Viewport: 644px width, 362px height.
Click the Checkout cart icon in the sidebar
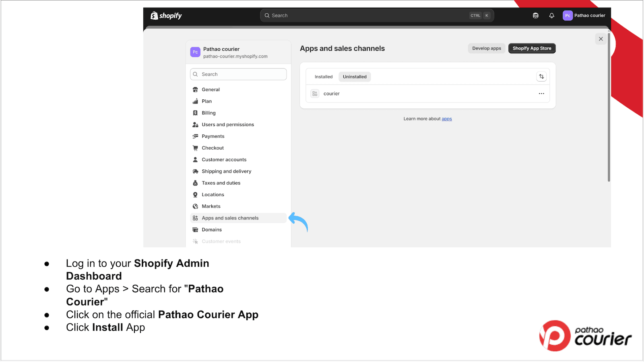195,148
